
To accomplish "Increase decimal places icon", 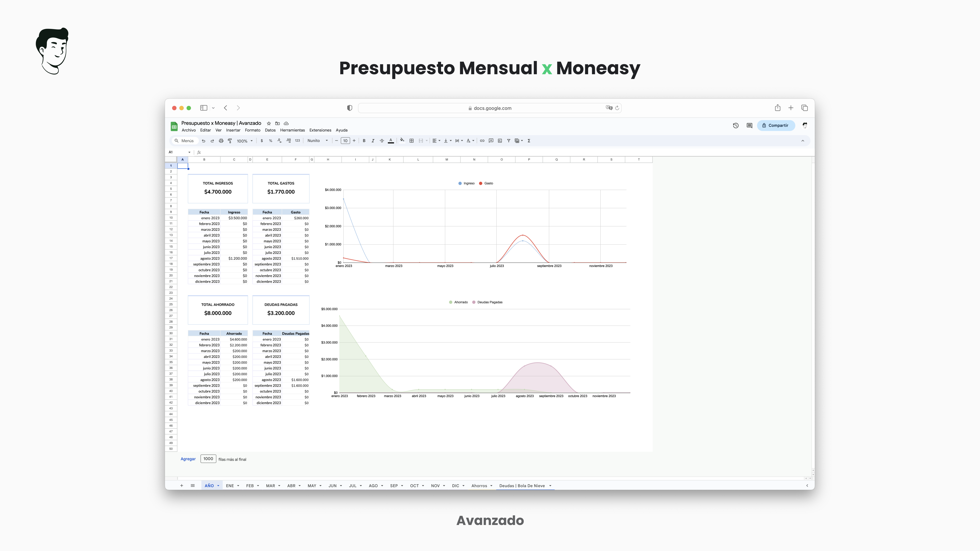I will [288, 141].
